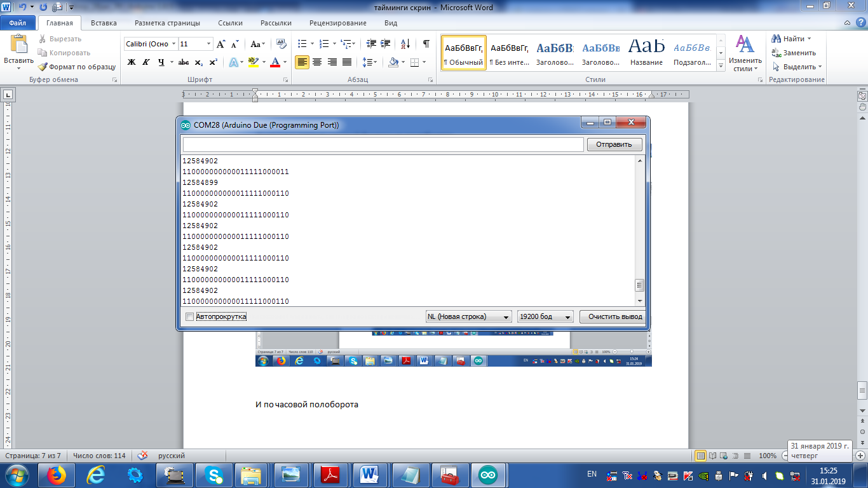Open the Найти dropdown arrow
The height and width of the screenshot is (488, 868).
click(x=809, y=39)
